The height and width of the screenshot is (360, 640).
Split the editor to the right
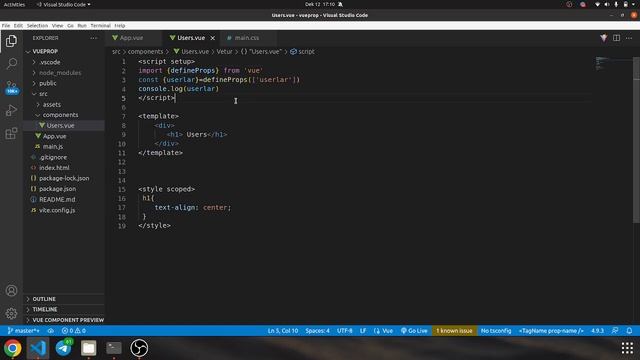pos(616,38)
